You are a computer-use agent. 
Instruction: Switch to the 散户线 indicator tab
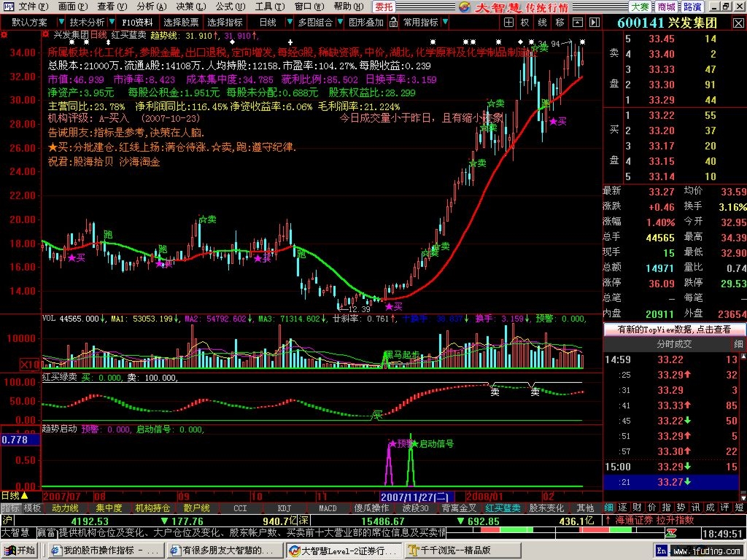196,508
